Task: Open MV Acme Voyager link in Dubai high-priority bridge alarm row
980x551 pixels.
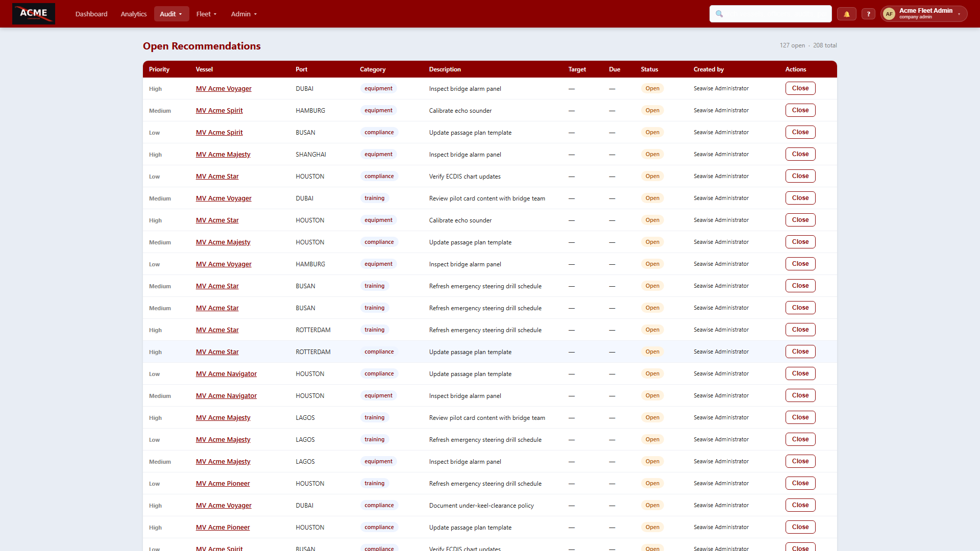Action: coord(224,89)
